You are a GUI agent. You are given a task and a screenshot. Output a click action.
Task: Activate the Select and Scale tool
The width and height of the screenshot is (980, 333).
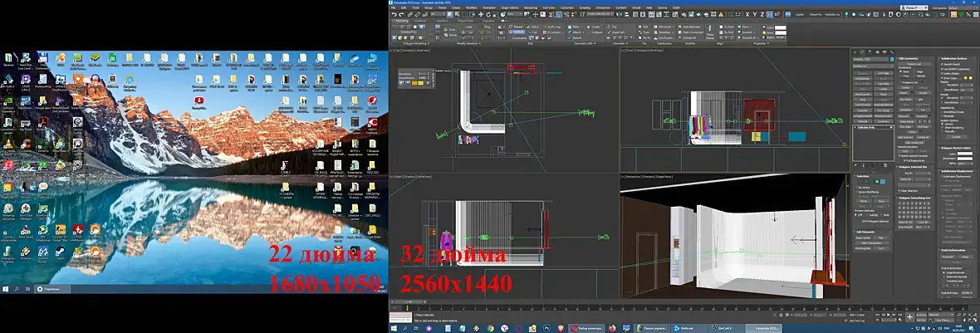pos(496,14)
